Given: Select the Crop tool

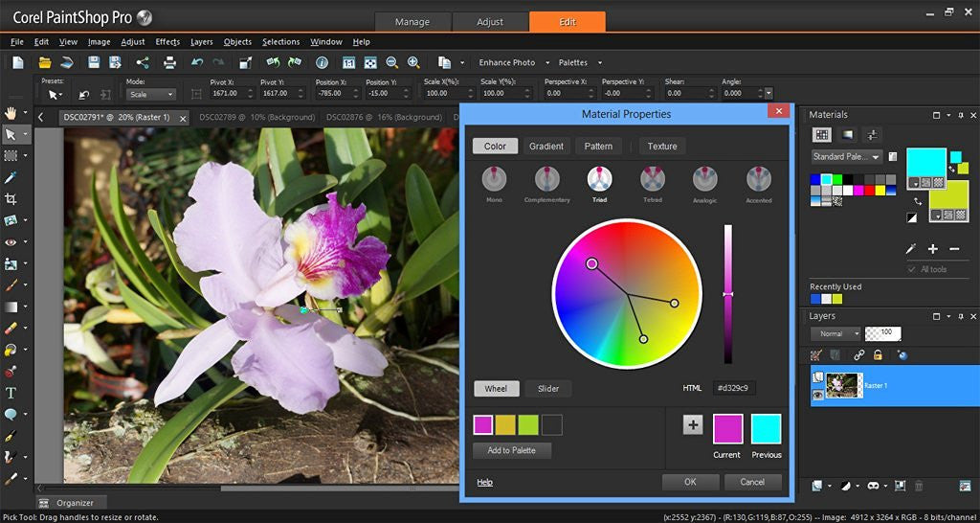Looking at the screenshot, I should tap(11, 199).
